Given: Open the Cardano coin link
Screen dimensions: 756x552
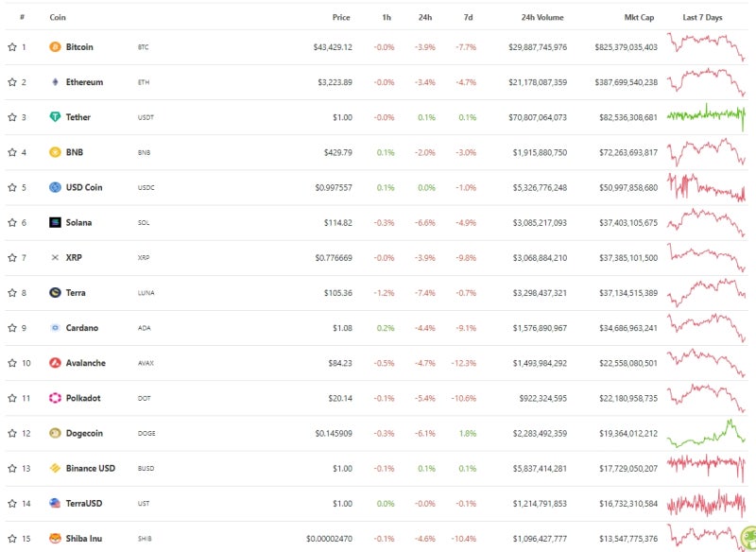Looking at the screenshot, I should point(82,328).
